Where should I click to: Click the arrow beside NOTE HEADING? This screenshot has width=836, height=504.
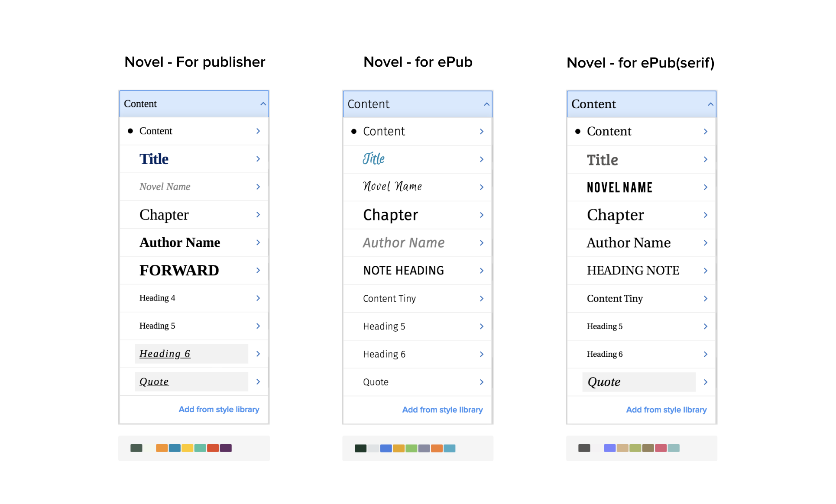[482, 271]
